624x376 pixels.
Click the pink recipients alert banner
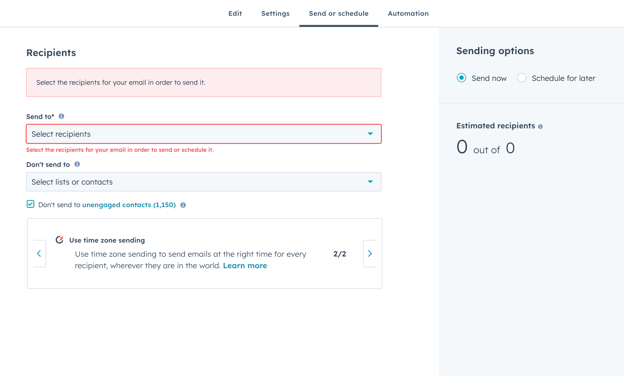pyautogui.click(x=204, y=82)
